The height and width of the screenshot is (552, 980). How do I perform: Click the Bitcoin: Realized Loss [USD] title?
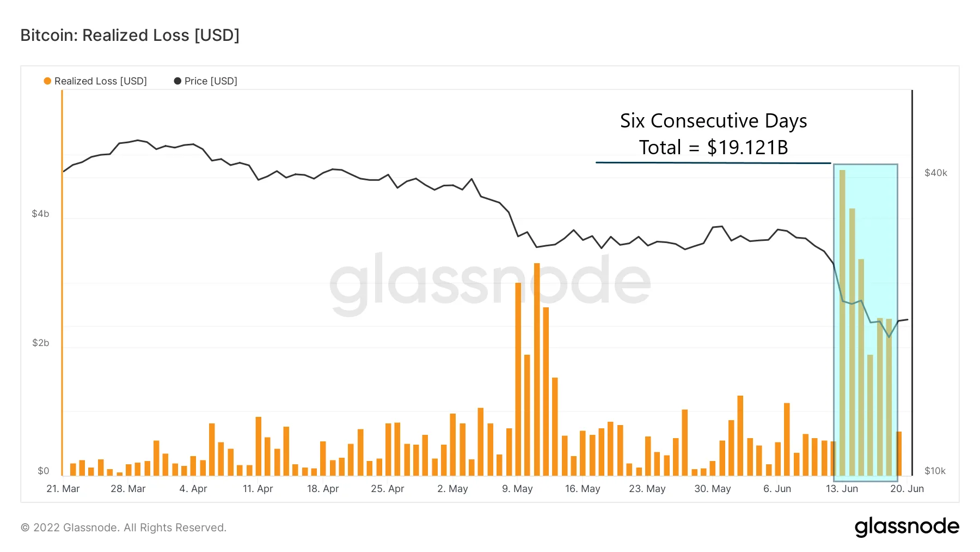pos(130,35)
